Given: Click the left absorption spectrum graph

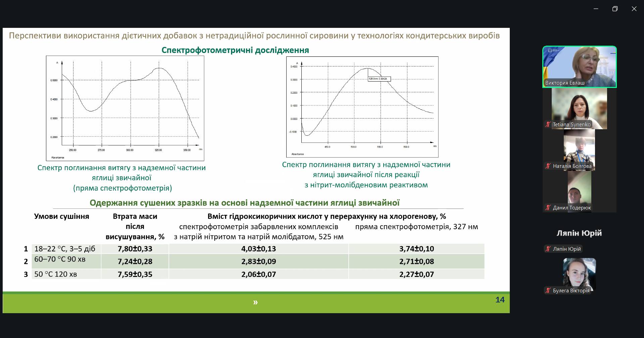Looking at the screenshot, I should (125, 108).
